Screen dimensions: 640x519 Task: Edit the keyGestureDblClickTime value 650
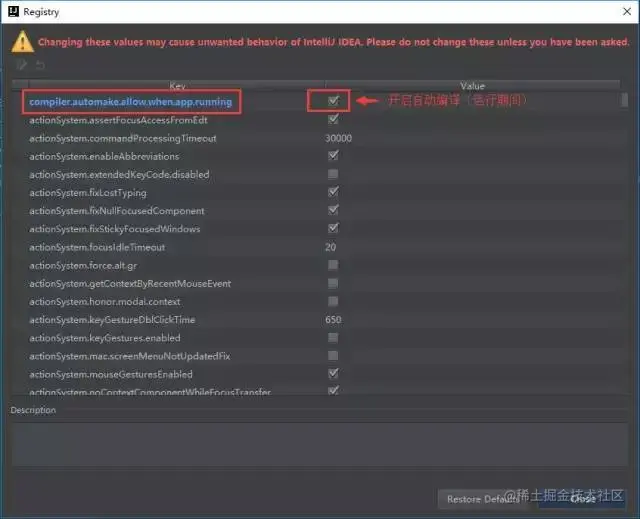click(x=333, y=319)
